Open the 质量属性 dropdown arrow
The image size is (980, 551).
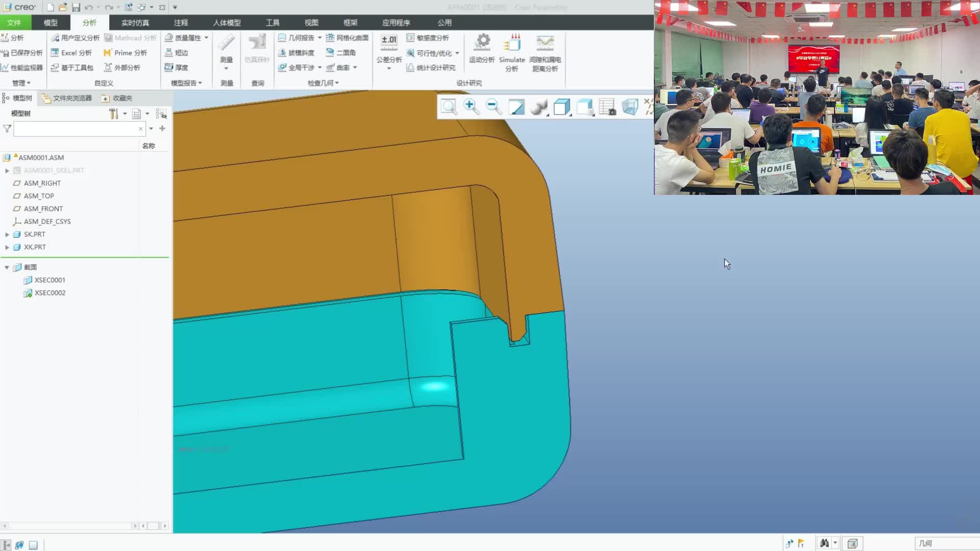coord(206,38)
